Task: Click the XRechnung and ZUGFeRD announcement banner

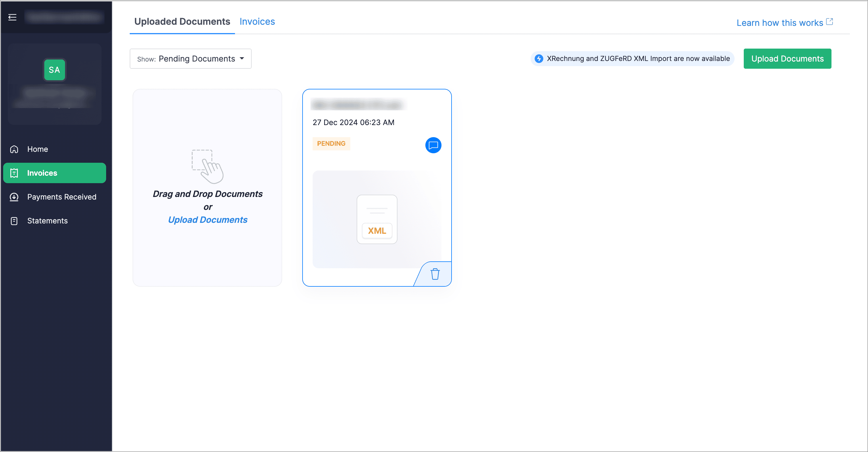Action: (638, 59)
